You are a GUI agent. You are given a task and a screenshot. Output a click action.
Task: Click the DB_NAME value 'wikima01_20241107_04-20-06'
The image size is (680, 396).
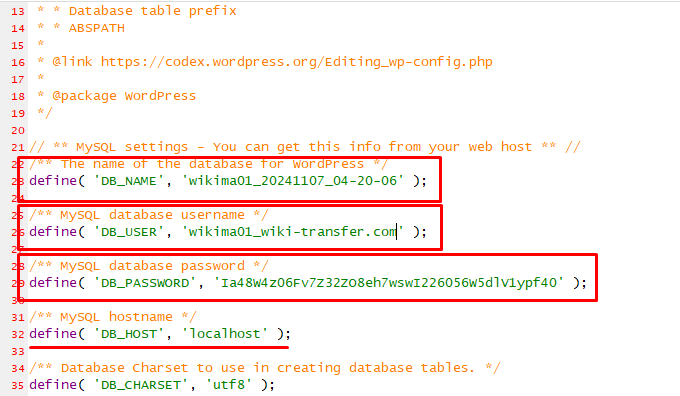[293, 181]
